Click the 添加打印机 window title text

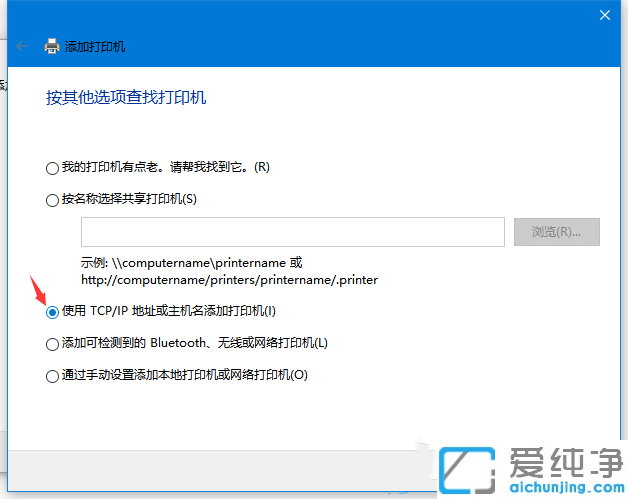pyautogui.click(x=95, y=46)
